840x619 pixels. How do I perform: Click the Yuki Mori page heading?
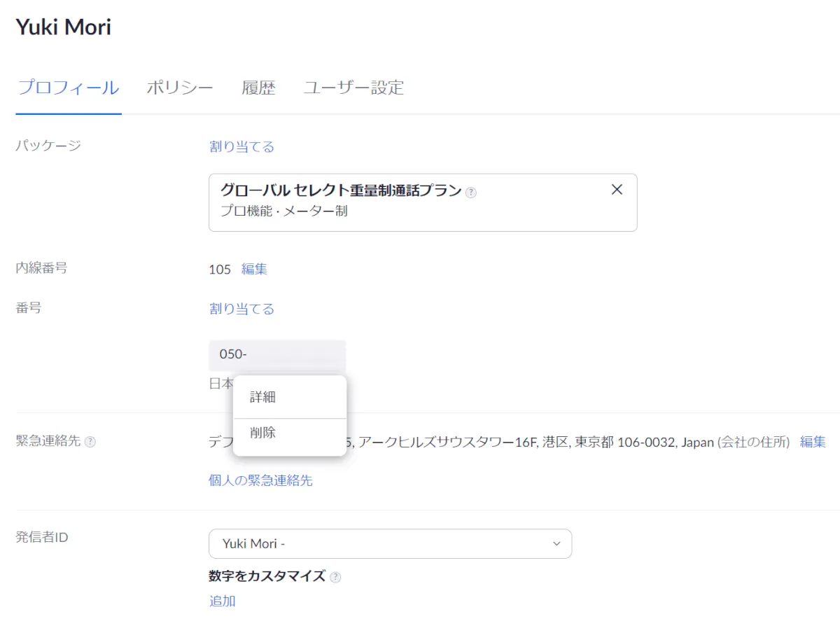pos(63,27)
